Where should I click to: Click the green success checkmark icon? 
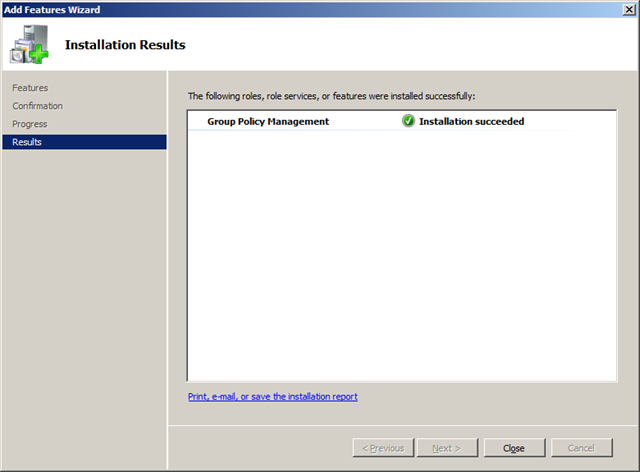pos(408,121)
